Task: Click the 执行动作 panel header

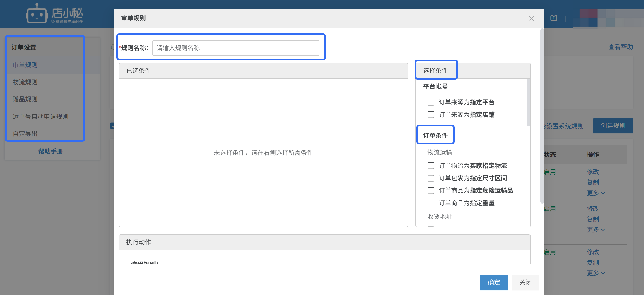Action: (325, 242)
